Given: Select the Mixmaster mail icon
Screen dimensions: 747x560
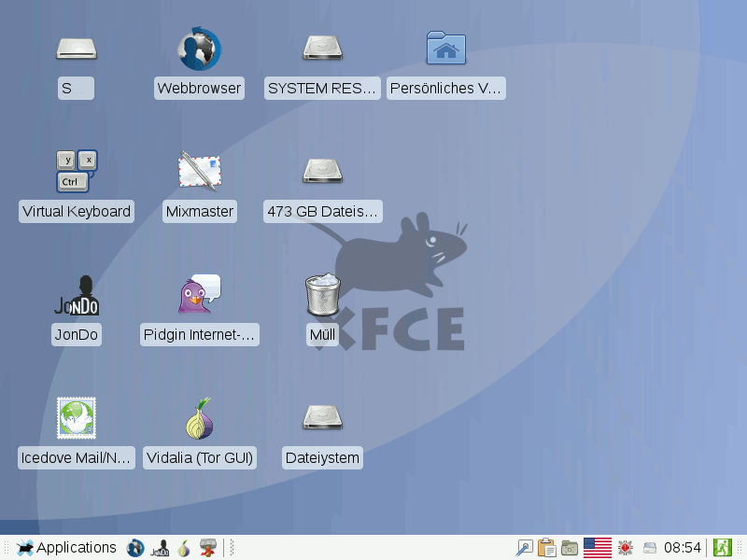Looking at the screenshot, I should click(x=200, y=172).
